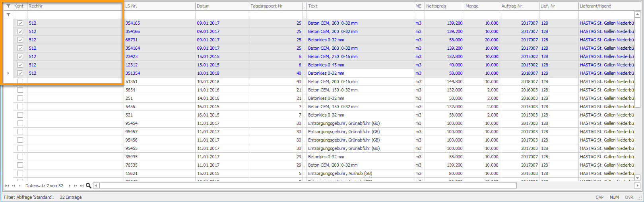Uncheck Kont box for LS-Nr. 354164
644x202 pixels.
coord(20,48)
